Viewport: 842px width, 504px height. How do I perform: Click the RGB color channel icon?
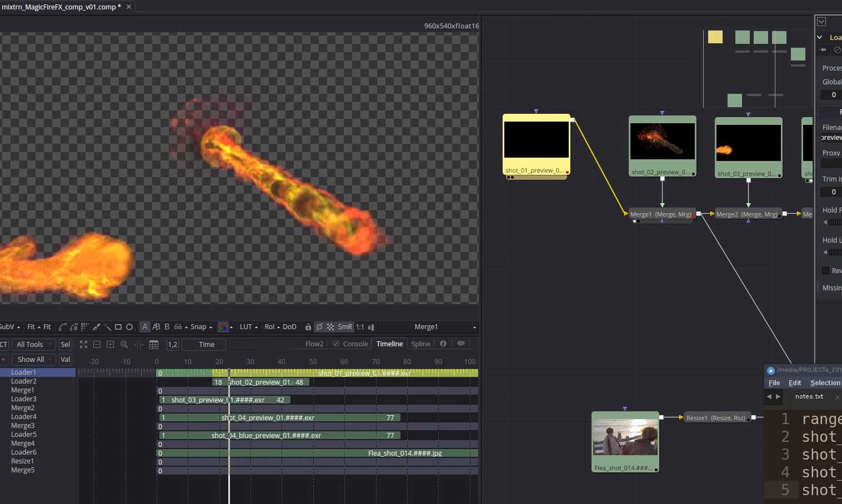coord(223,327)
